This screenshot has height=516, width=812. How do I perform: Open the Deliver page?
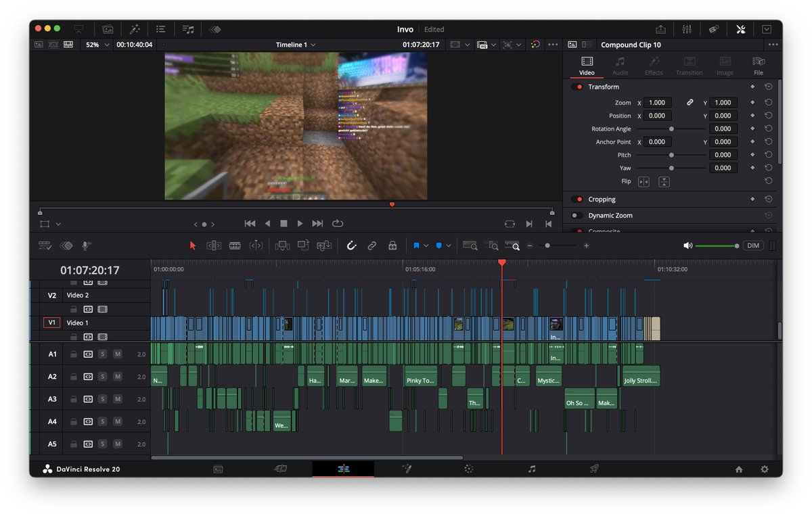tap(593, 468)
